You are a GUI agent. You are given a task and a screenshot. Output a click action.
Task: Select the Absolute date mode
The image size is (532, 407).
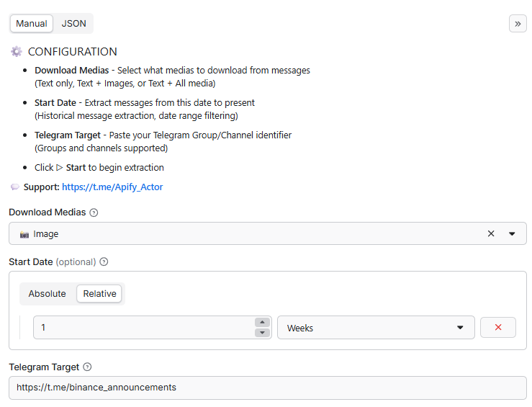click(48, 294)
